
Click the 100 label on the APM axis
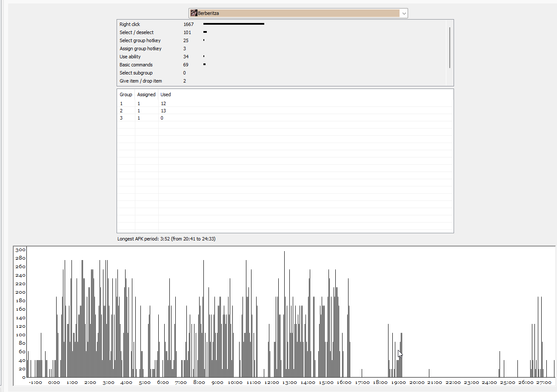[x=21, y=335]
